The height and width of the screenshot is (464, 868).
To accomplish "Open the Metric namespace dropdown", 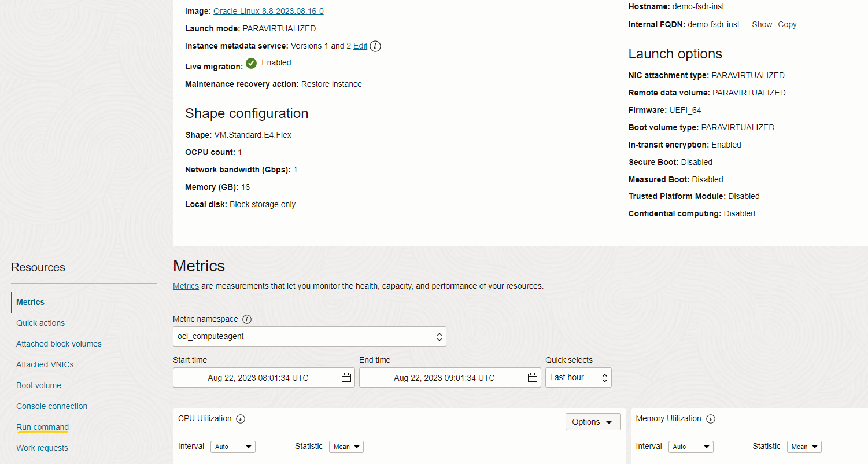I will [309, 336].
